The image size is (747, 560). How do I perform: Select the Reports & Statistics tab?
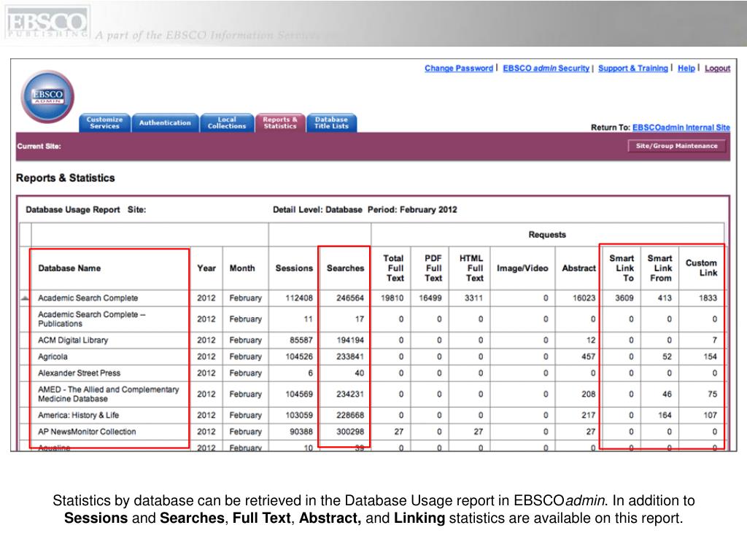point(280,122)
